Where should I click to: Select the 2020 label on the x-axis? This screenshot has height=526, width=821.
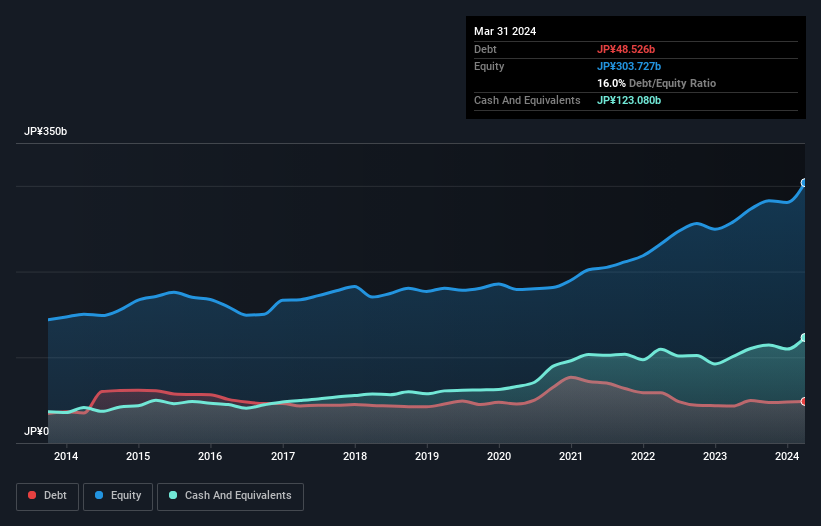coord(499,457)
